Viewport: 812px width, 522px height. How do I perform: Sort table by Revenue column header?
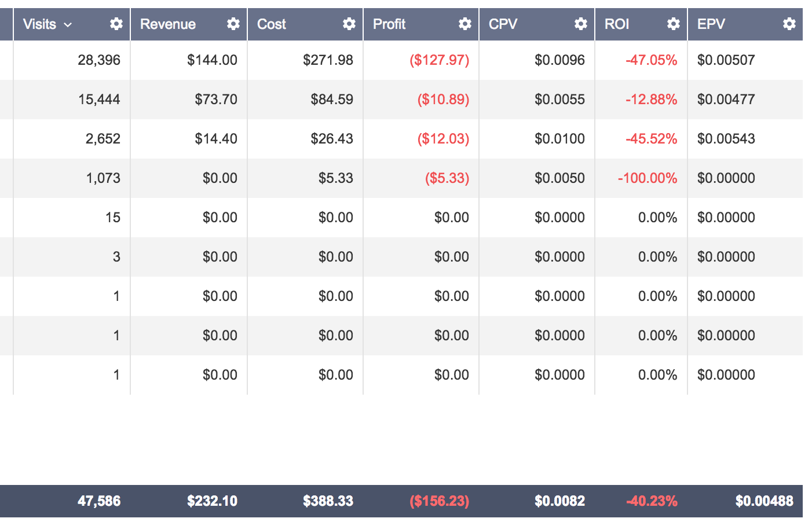click(168, 24)
